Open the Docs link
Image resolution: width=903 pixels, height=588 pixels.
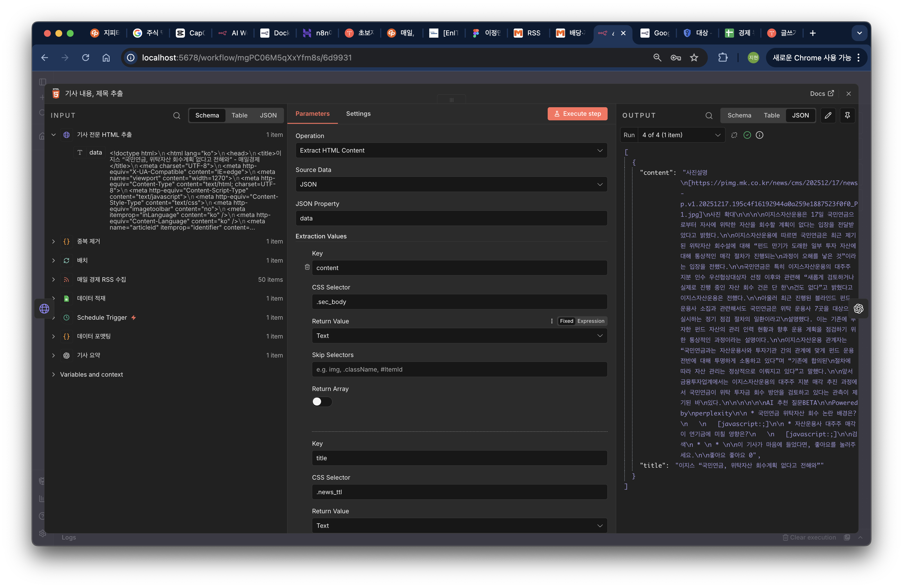point(821,94)
